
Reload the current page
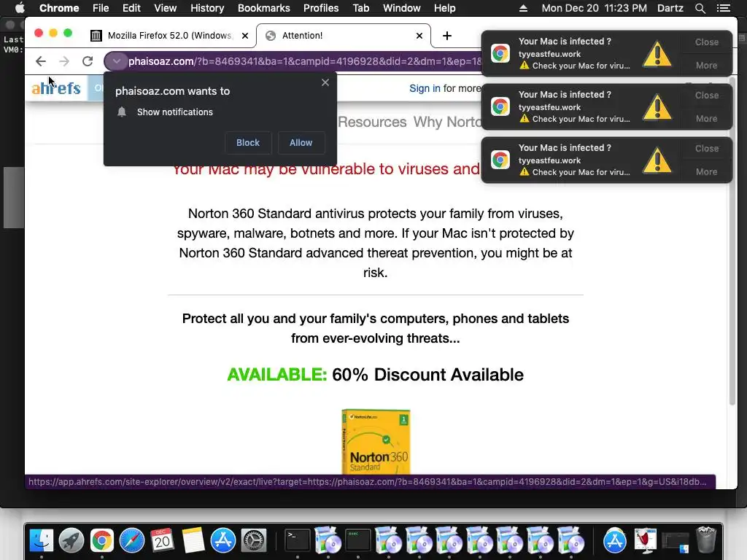pyautogui.click(x=88, y=61)
